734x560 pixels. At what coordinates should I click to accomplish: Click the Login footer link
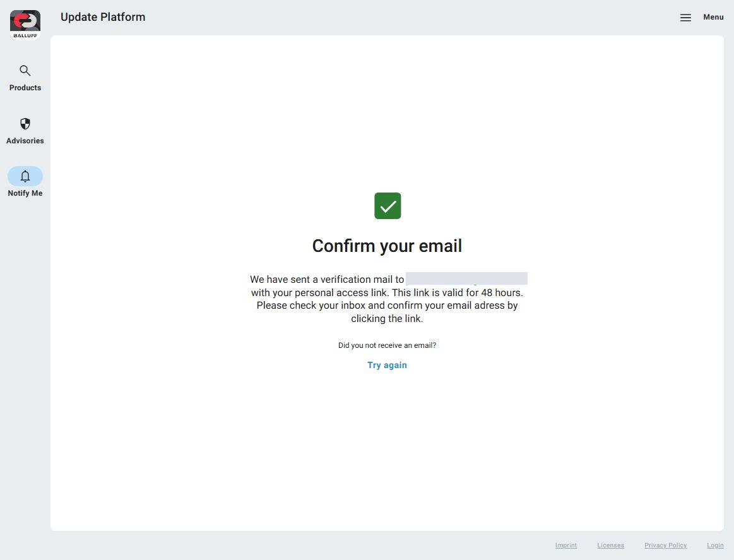coord(715,545)
